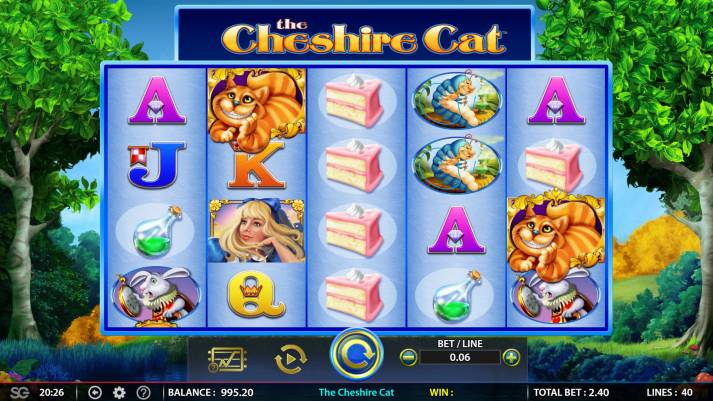Click the Total Bet display
The image size is (713, 401).
571,392
